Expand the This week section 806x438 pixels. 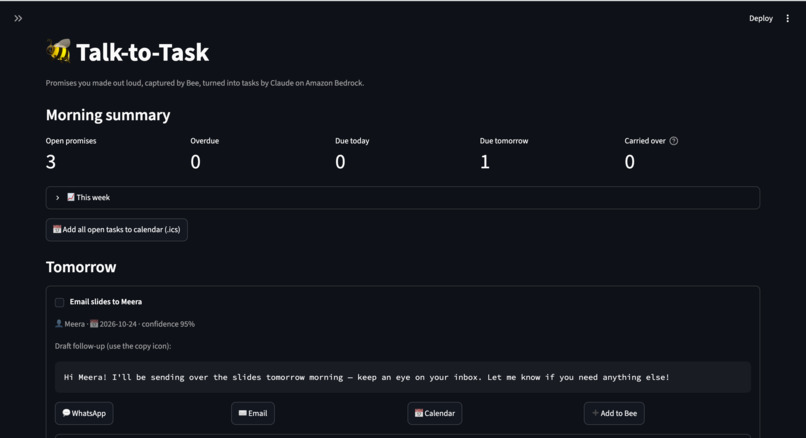point(402,197)
